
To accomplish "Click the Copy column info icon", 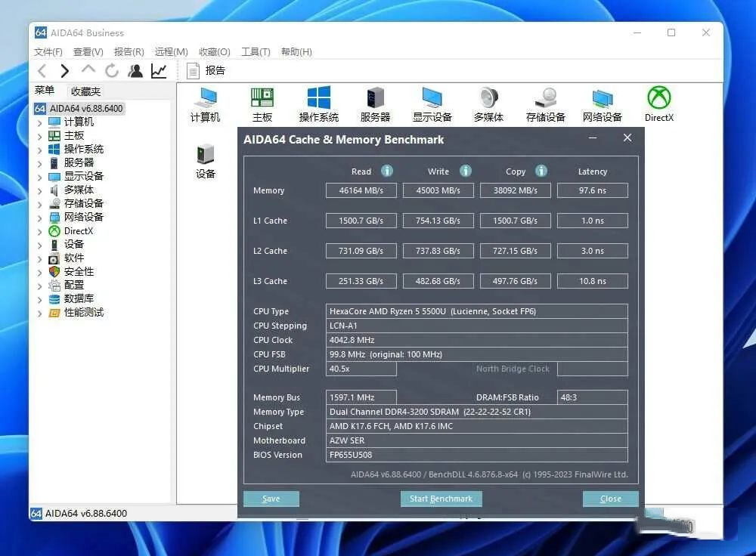I will coord(541,171).
